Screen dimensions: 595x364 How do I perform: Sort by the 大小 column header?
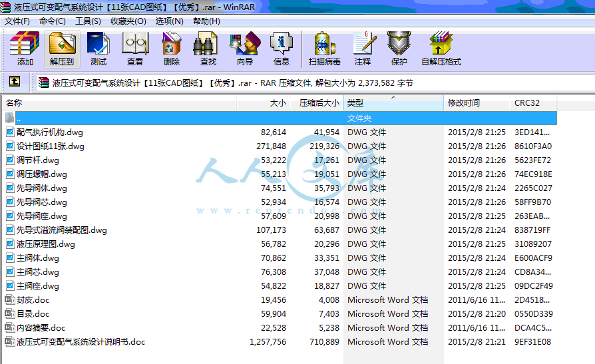pos(264,103)
